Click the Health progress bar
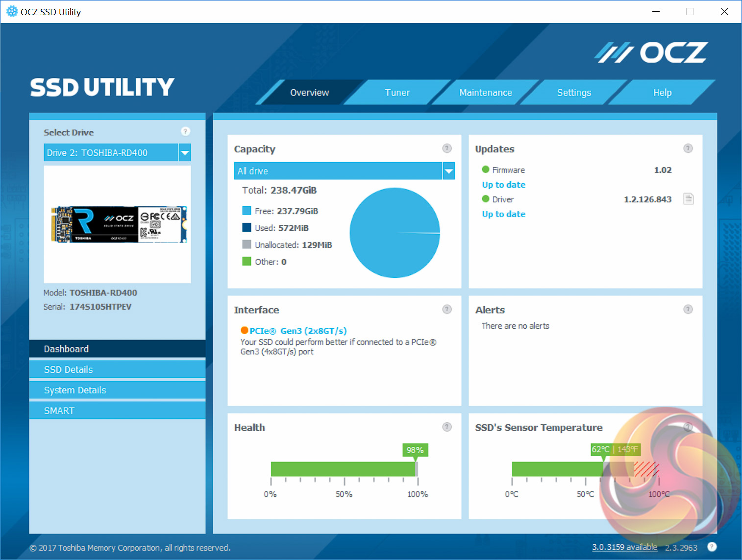 coord(344,469)
